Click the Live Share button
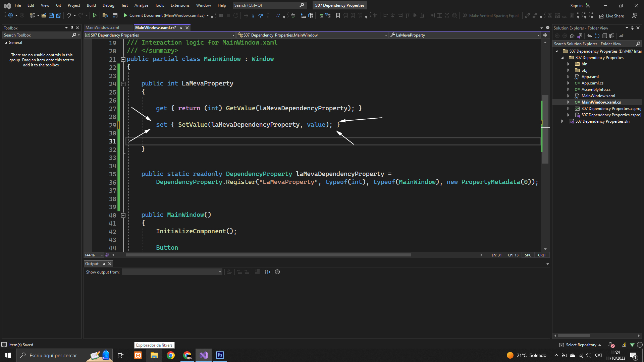The width and height of the screenshot is (644, 362). tap(612, 16)
